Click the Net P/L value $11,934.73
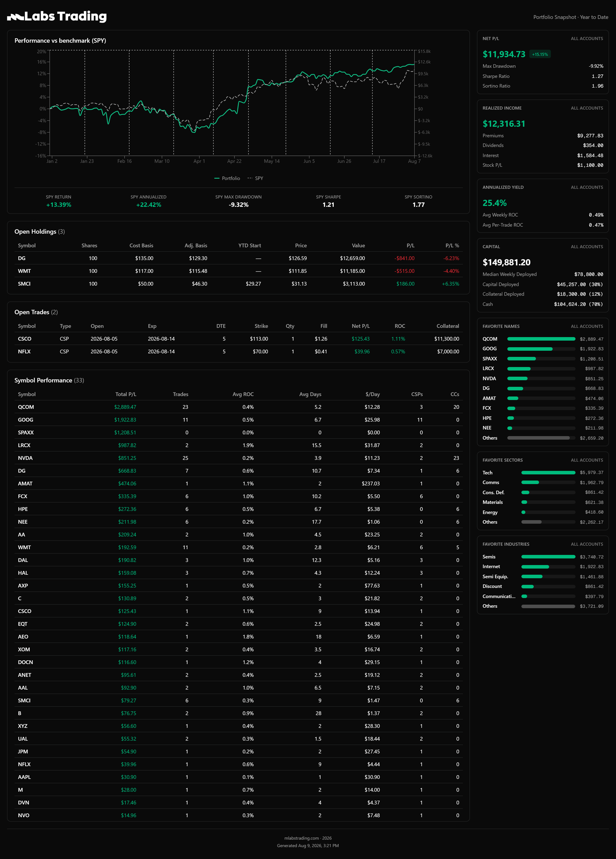The width and height of the screenshot is (616, 859). pos(504,54)
